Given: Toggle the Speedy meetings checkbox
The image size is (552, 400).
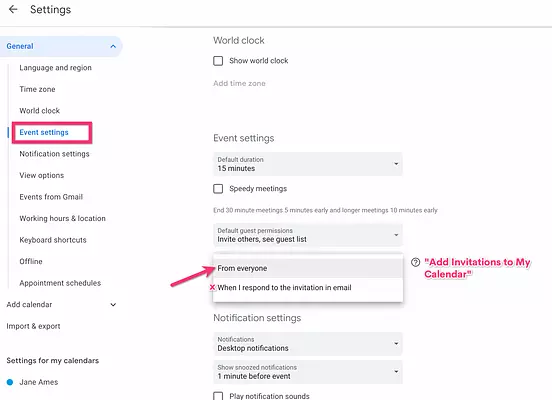Looking at the screenshot, I should [x=218, y=189].
